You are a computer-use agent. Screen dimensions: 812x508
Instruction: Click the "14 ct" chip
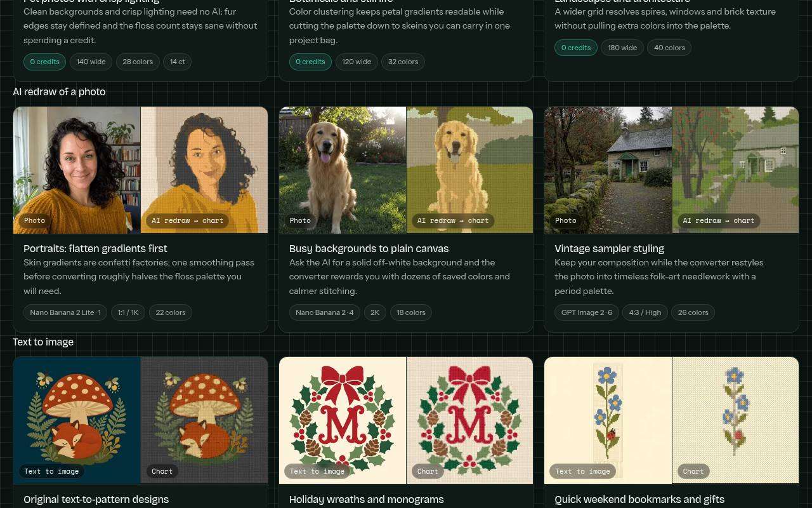point(178,62)
